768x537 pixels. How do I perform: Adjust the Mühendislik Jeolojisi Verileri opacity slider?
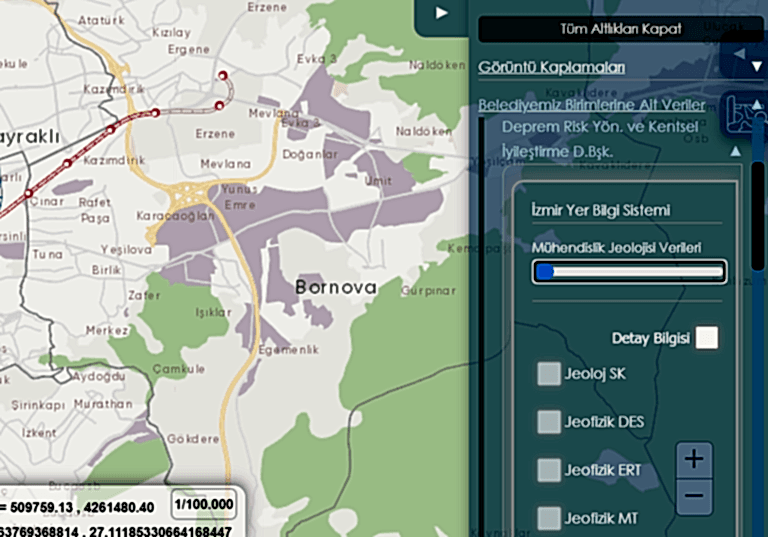coord(629,272)
